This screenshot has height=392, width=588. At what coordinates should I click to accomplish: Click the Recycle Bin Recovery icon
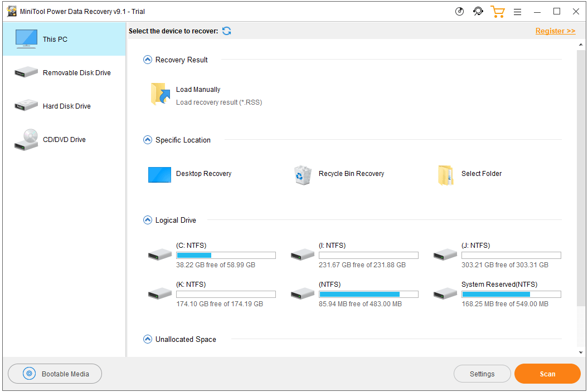coord(303,175)
